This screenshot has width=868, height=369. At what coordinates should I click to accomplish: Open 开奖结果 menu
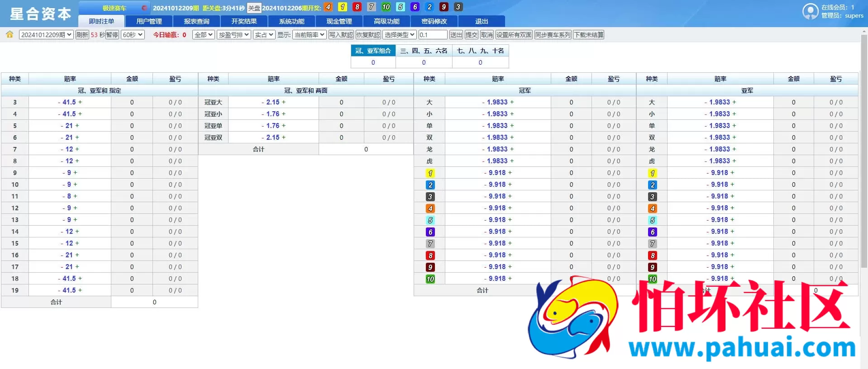[244, 21]
